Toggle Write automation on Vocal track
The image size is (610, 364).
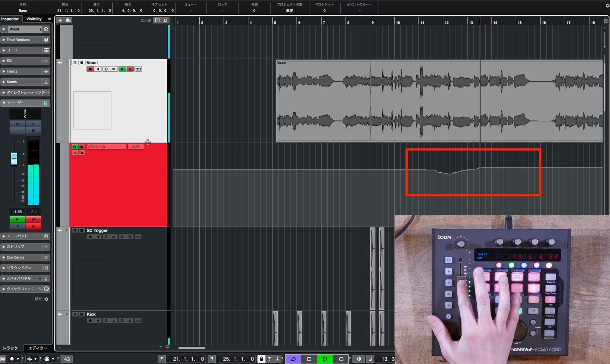130,69
